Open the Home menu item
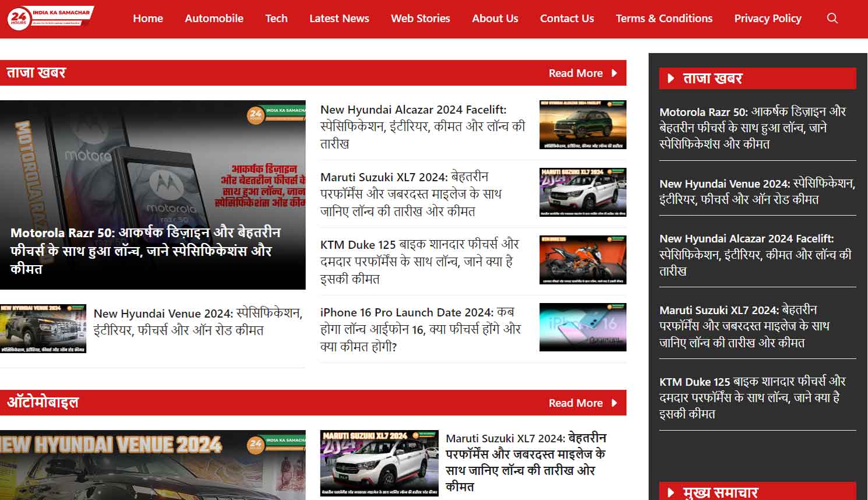Viewport: 868px width, 500px height. coord(148,18)
